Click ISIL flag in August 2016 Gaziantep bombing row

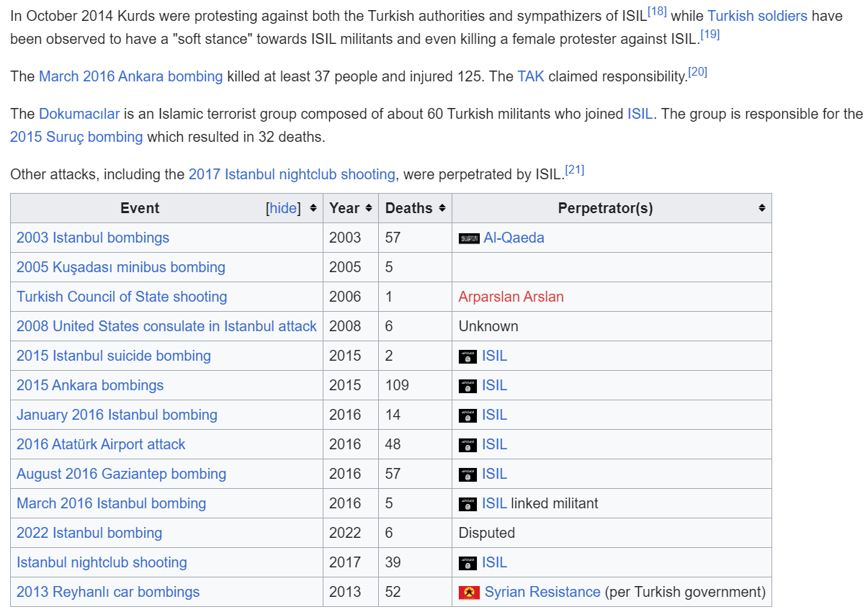pyautogui.click(x=467, y=474)
